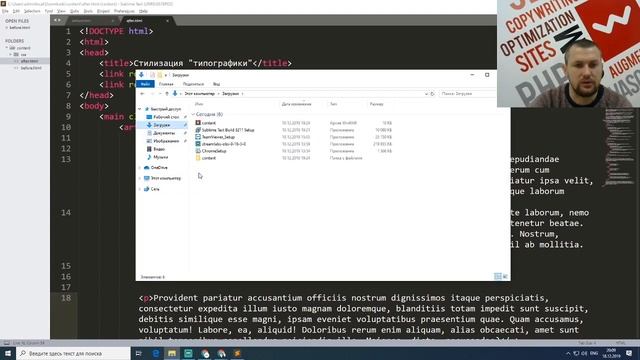Screen dimensions: 640x360
Task: Expand This PC node in sidebar
Action: (x=140, y=178)
